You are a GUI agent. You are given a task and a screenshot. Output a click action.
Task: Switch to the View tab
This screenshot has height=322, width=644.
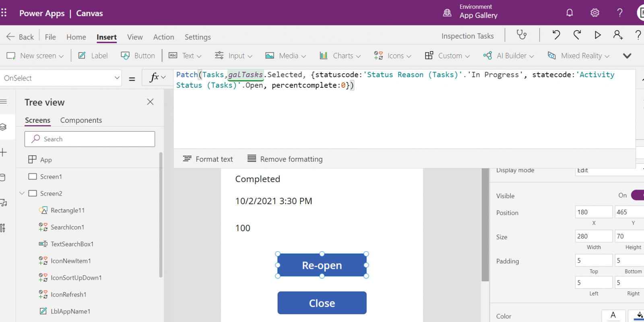[135, 37]
